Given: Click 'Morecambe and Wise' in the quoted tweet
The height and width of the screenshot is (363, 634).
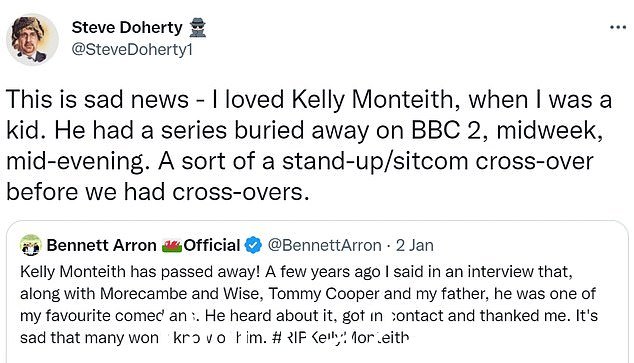Looking at the screenshot, I should point(179,293).
